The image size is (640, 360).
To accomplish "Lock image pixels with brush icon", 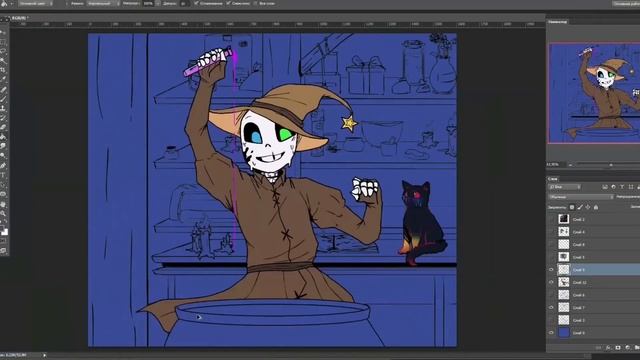I will tap(580, 207).
